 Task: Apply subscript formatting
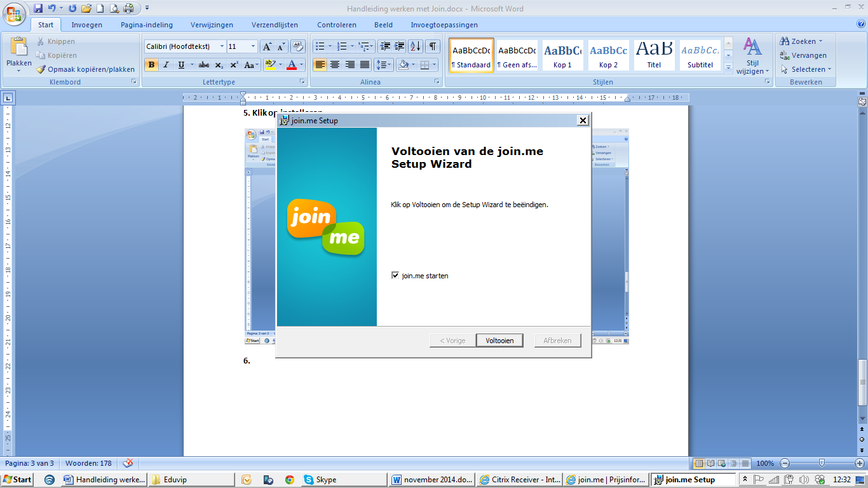pyautogui.click(x=219, y=65)
